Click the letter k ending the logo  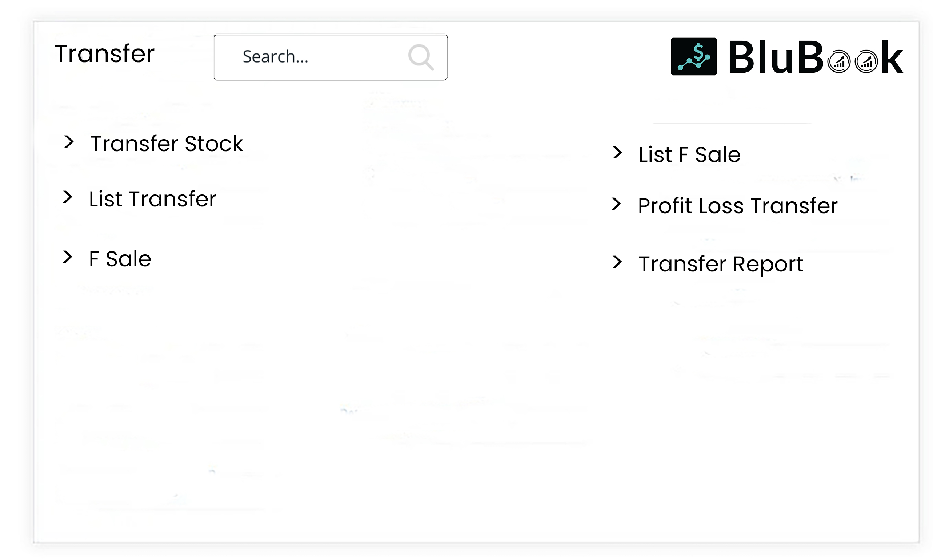coord(892,57)
